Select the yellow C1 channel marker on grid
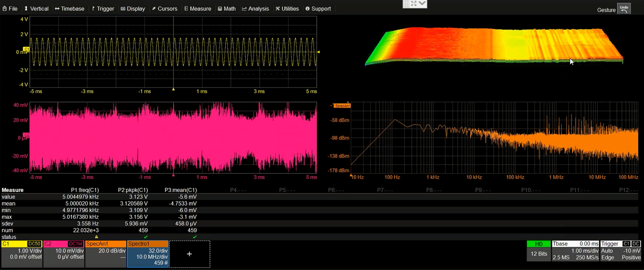This screenshot has width=644, height=270. [x=26, y=49]
